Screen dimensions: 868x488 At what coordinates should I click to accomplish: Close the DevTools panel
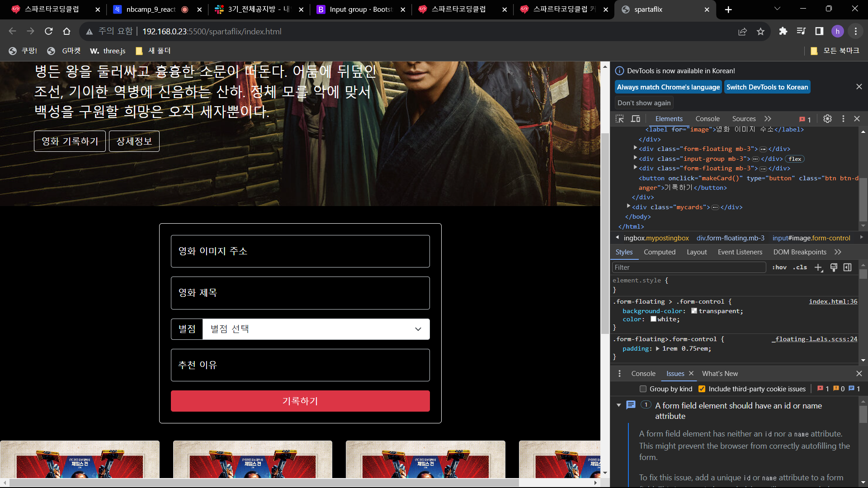pos(857,118)
